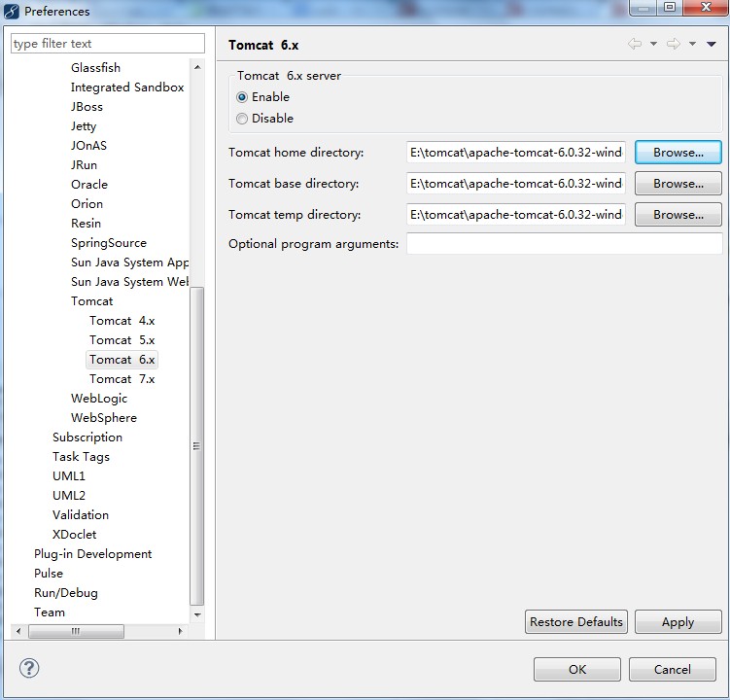The height and width of the screenshot is (700, 730).
Task: Click the horizontal scroll right arrow
Action: (x=180, y=632)
